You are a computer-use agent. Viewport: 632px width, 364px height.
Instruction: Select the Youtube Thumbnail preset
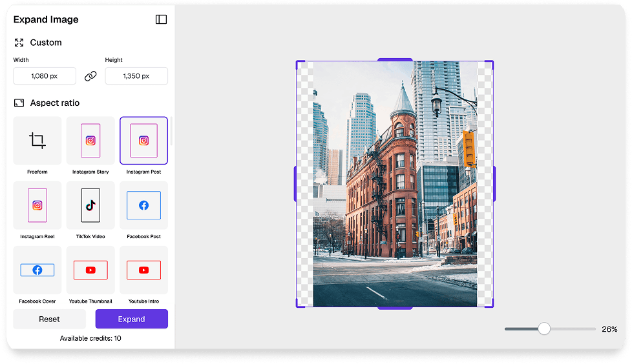90,270
